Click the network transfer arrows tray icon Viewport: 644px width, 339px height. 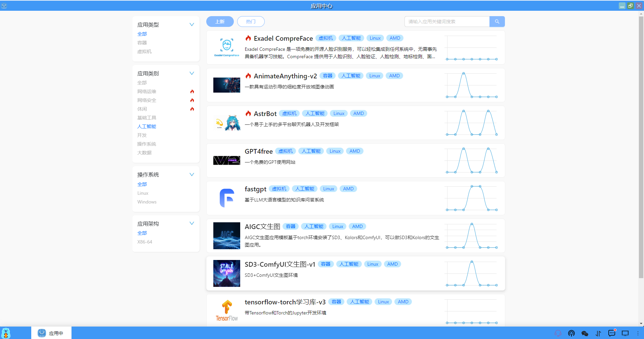tap(598, 333)
